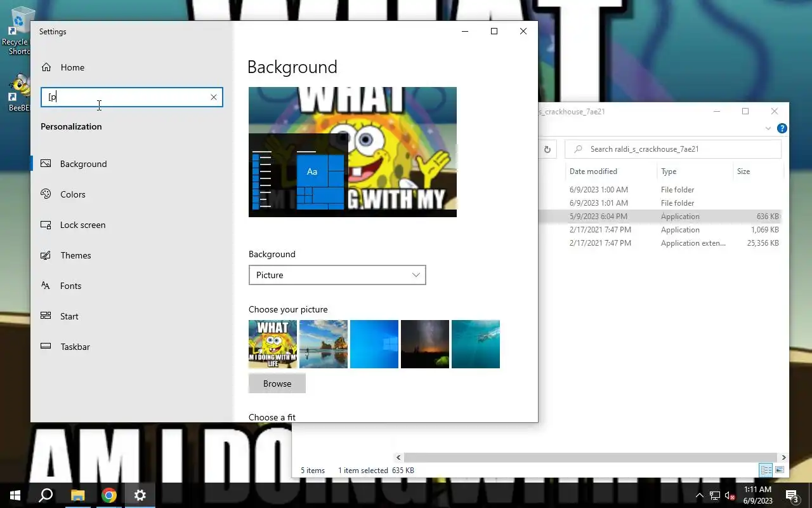Clear the Settings search box text
This screenshot has width=812, height=508.
[x=214, y=97]
